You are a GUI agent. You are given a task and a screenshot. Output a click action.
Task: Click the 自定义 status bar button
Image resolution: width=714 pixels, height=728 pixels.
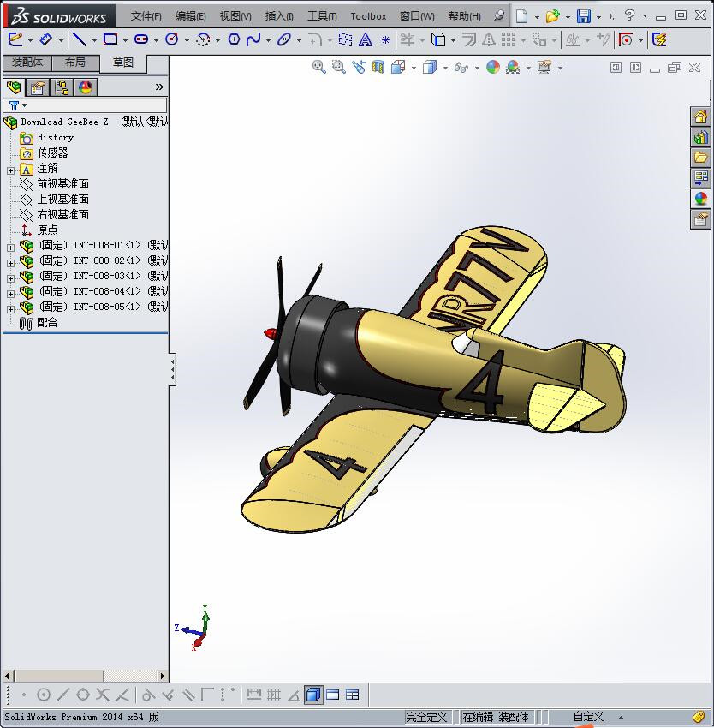point(588,717)
